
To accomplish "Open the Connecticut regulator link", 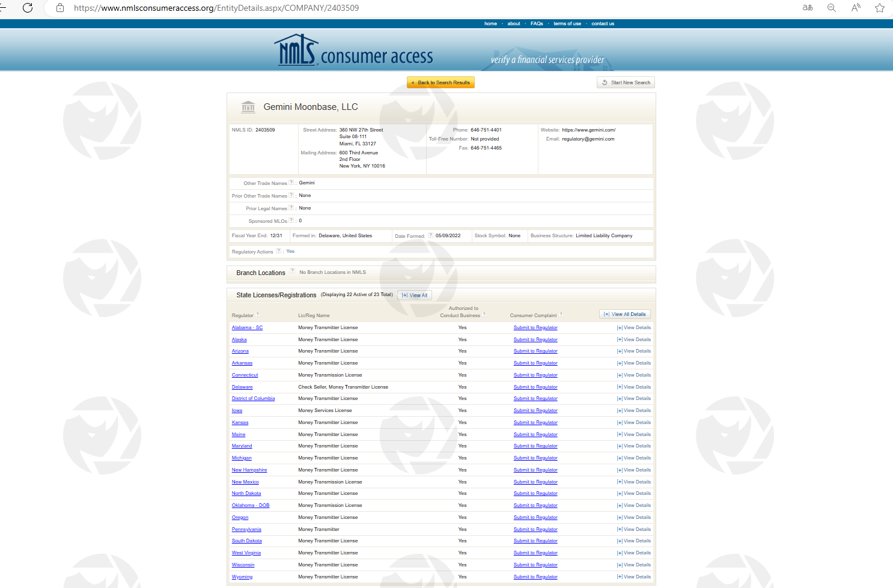I will (245, 375).
